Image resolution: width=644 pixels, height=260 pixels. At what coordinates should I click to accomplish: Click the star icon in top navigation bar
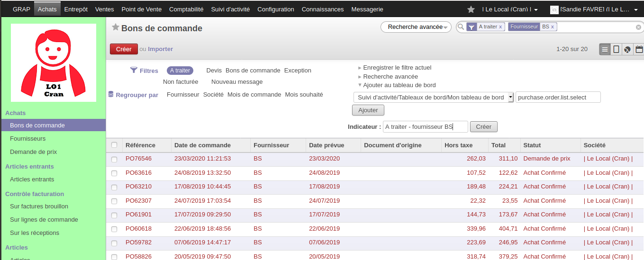[471, 9]
